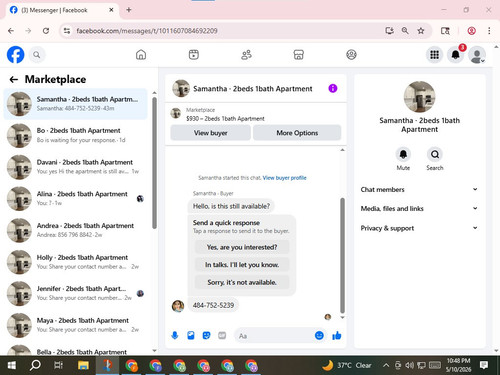500x375 pixels.
Task: Go back in browser history
Action: pyautogui.click(x=11, y=31)
